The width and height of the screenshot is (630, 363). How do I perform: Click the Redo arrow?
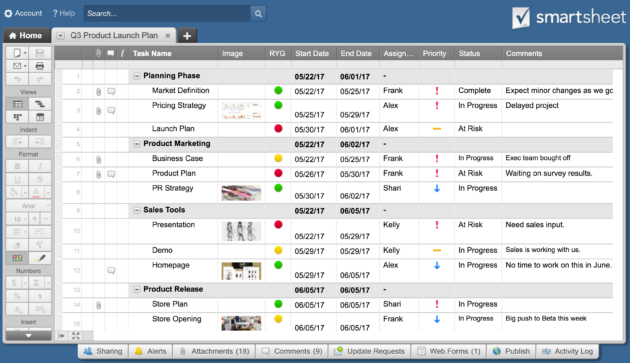point(40,79)
